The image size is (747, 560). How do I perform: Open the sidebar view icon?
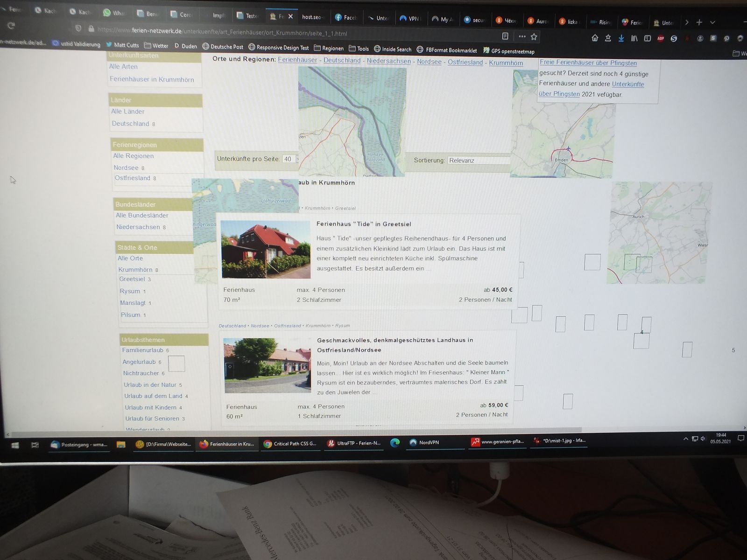[x=647, y=38]
